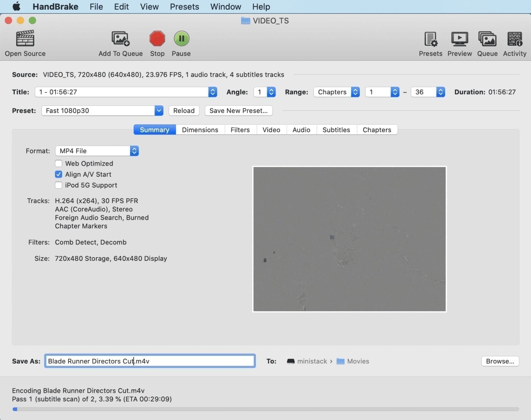This screenshot has width=531, height=420.
Task: Pause encoding with the green Pause icon
Action: point(181,39)
